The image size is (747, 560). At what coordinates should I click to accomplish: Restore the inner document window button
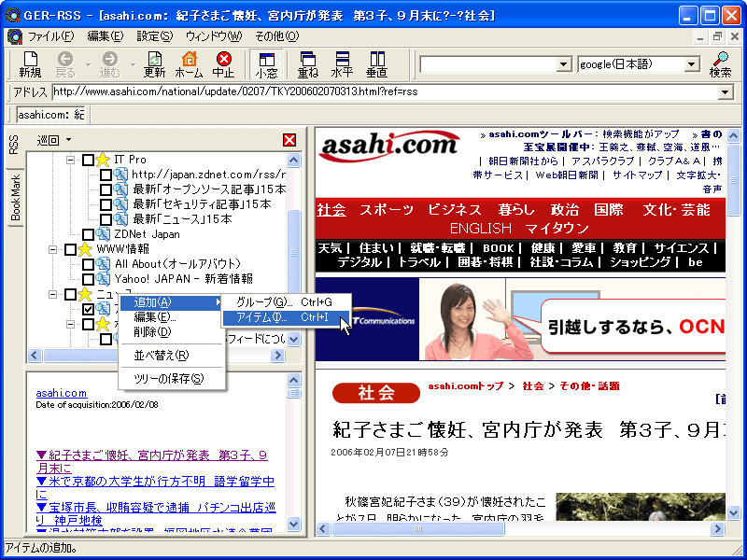tap(717, 36)
